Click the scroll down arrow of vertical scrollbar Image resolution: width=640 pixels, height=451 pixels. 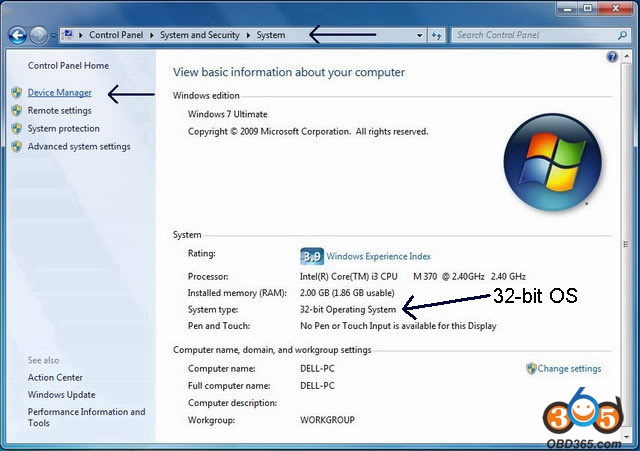[626, 436]
